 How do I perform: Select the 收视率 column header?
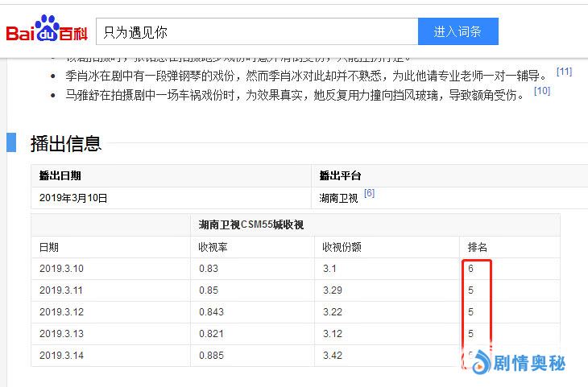(213, 247)
